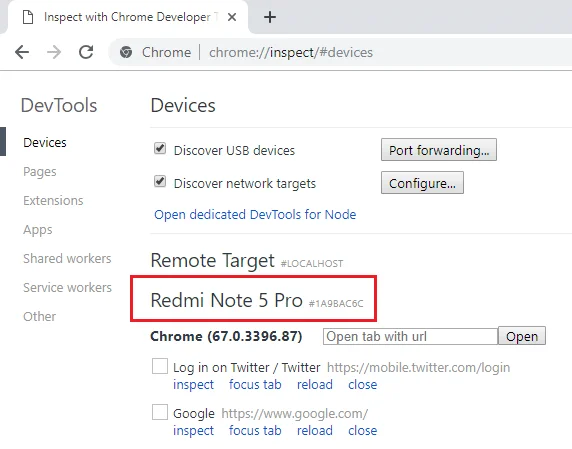Click the forward navigation arrow
Screen dimensions: 572x449
coord(54,52)
